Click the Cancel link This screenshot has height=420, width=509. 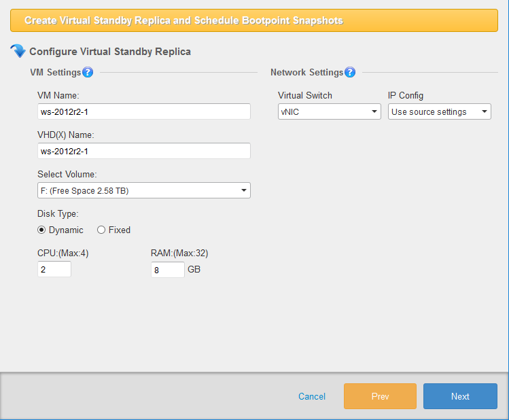312,396
